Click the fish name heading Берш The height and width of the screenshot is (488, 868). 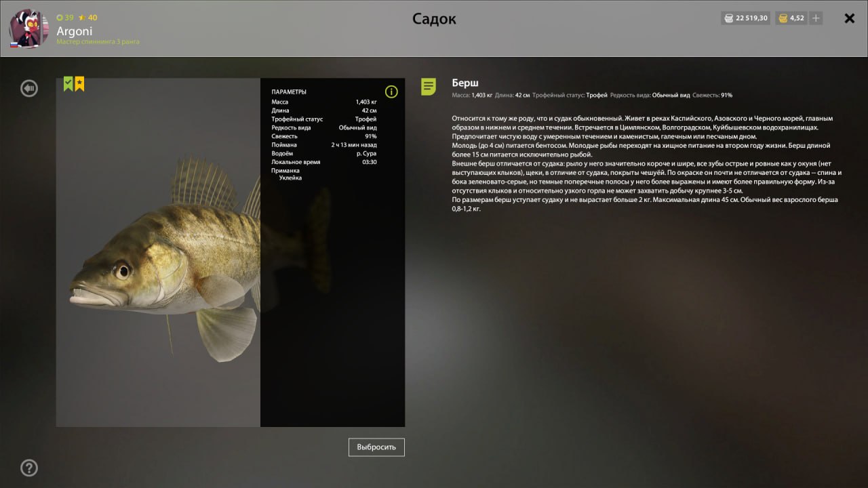(x=465, y=83)
